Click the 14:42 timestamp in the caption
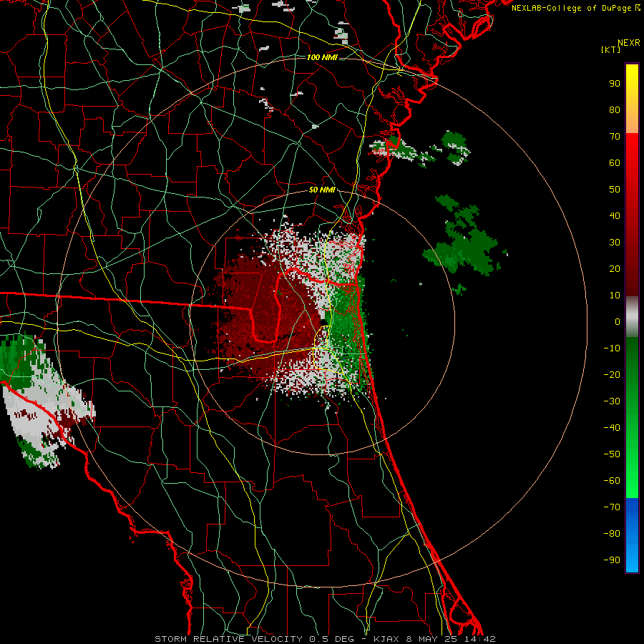The image size is (644, 644). pos(480,639)
